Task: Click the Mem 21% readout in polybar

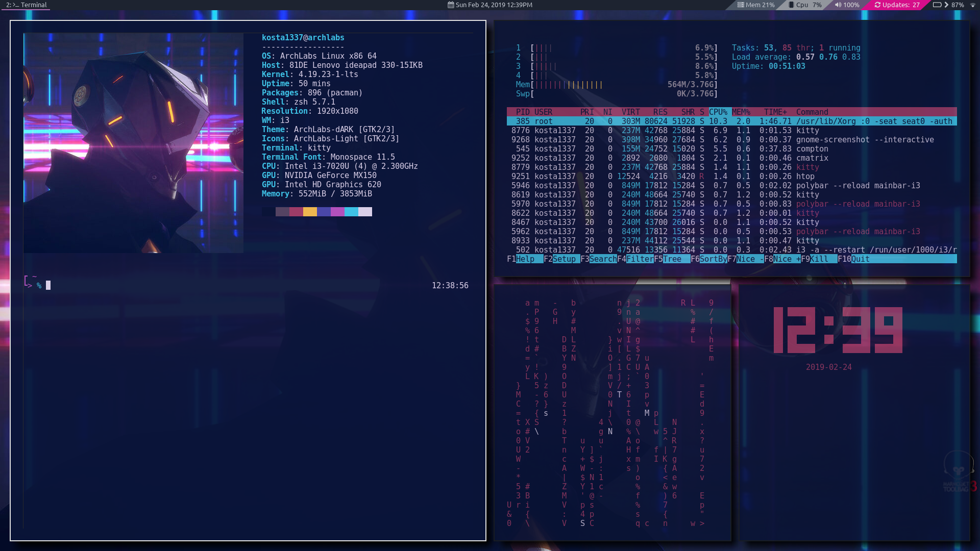Action: [760, 5]
